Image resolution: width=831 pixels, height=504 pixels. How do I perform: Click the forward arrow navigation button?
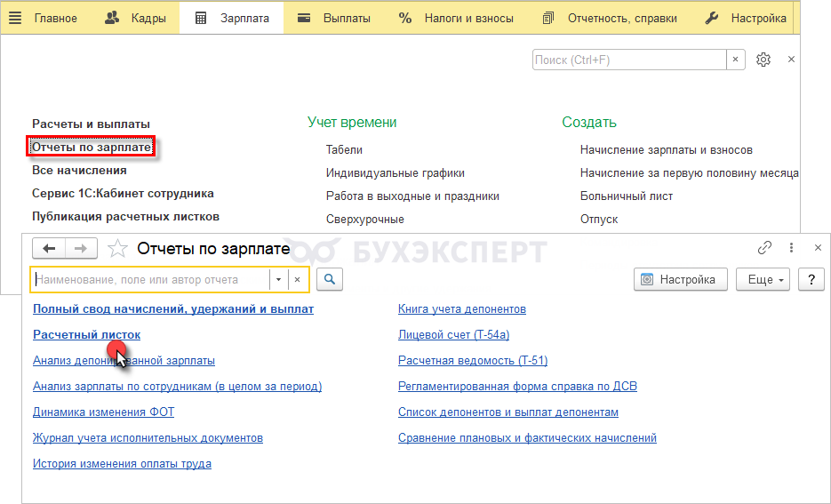click(x=81, y=249)
